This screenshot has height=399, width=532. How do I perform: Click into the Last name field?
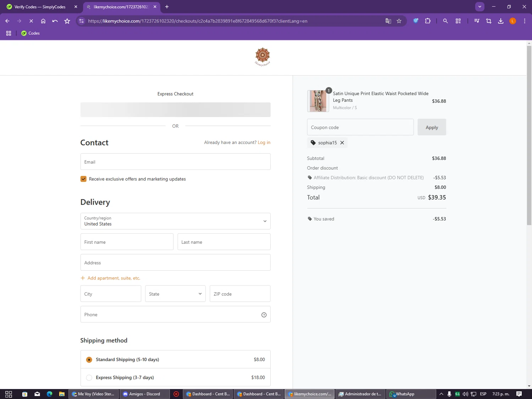[x=224, y=242]
